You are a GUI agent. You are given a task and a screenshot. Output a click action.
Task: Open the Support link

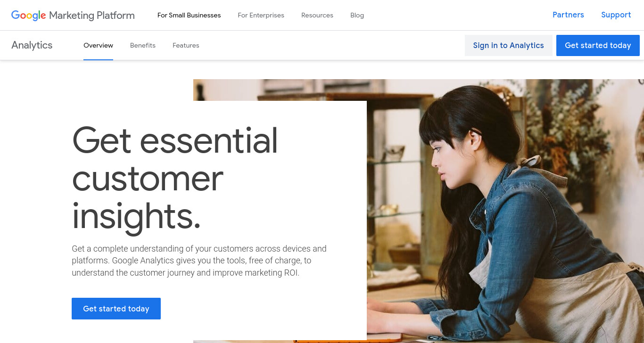click(x=616, y=15)
